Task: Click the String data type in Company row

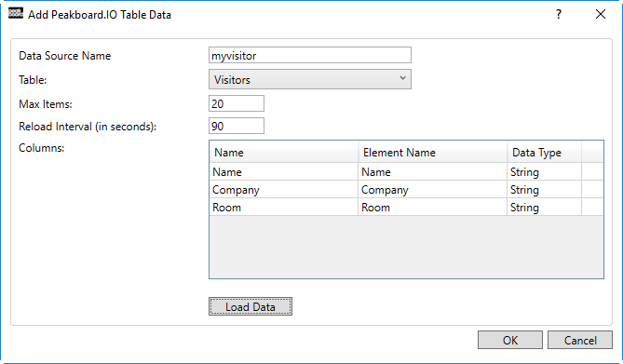Action: [x=545, y=190]
